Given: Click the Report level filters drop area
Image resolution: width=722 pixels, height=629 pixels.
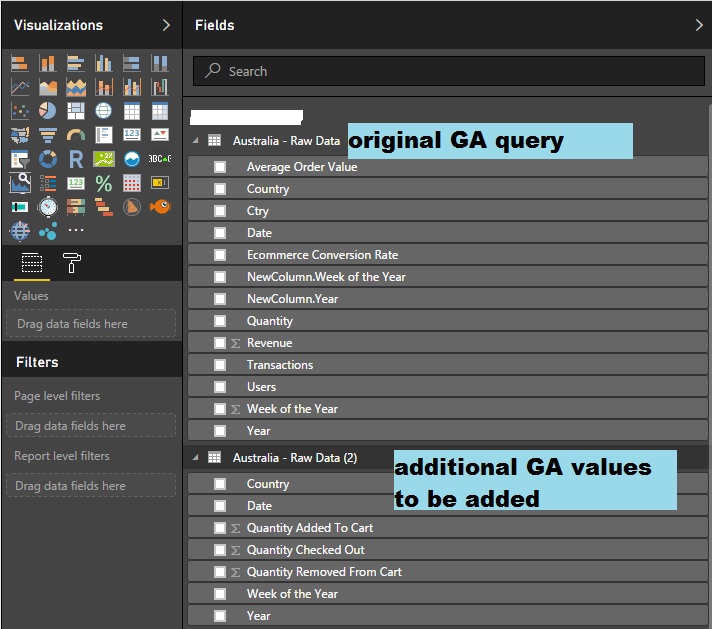Looking at the screenshot, I should click(91, 486).
